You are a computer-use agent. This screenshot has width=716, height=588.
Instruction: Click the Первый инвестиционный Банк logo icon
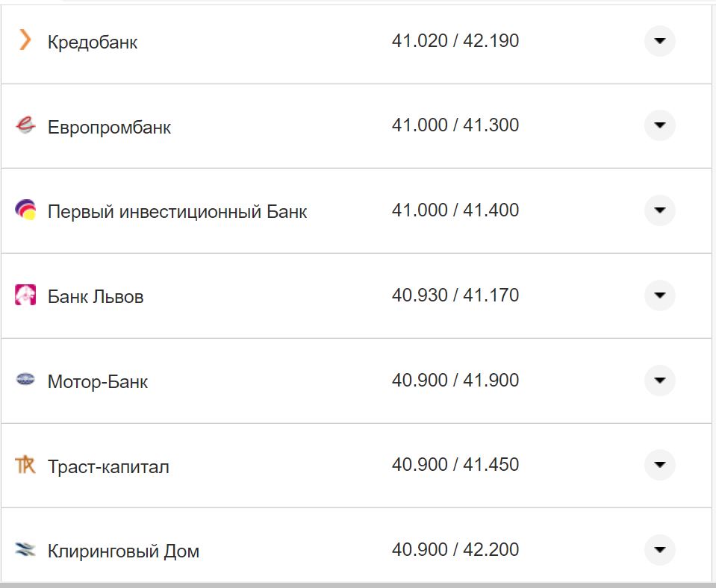coord(24,210)
